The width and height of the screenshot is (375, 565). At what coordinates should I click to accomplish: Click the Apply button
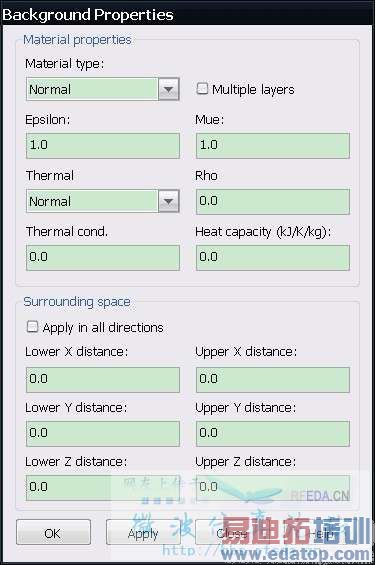coord(143,533)
